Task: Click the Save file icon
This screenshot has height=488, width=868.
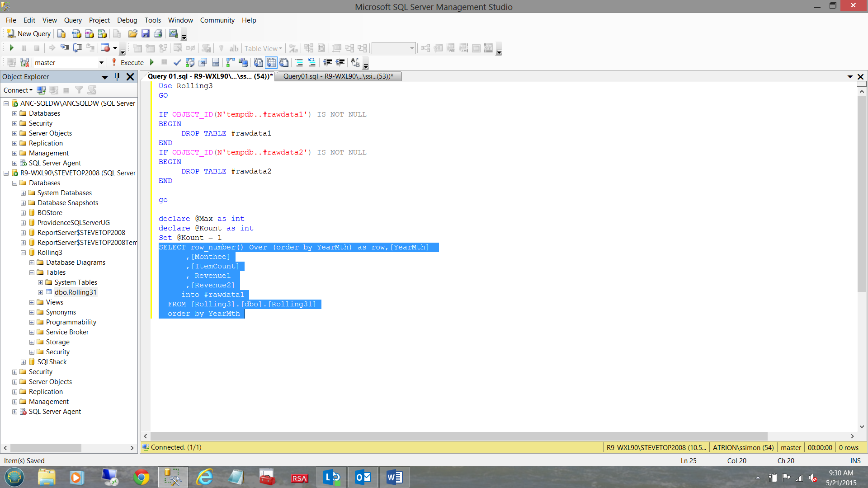Action: tap(145, 34)
